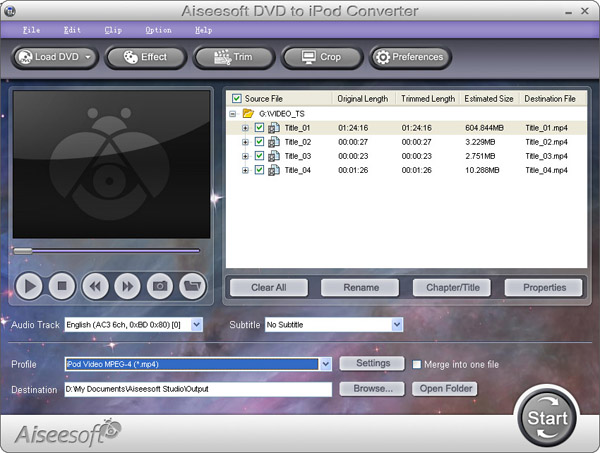Uncheck the Title_02 checkbox
This screenshot has width=600, height=453.
click(259, 142)
